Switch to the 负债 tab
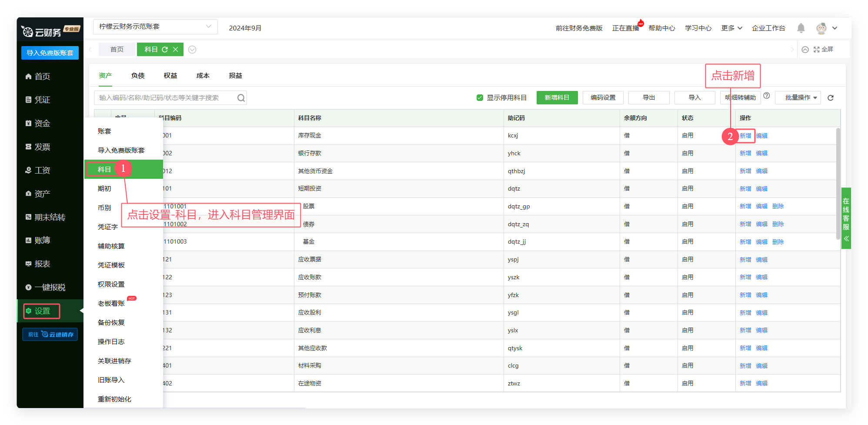 138,76
